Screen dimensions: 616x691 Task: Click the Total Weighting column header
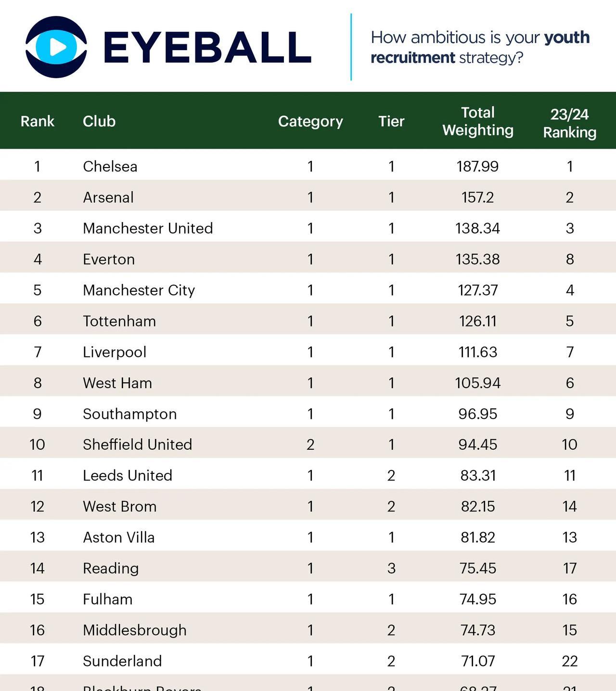coord(478,121)
